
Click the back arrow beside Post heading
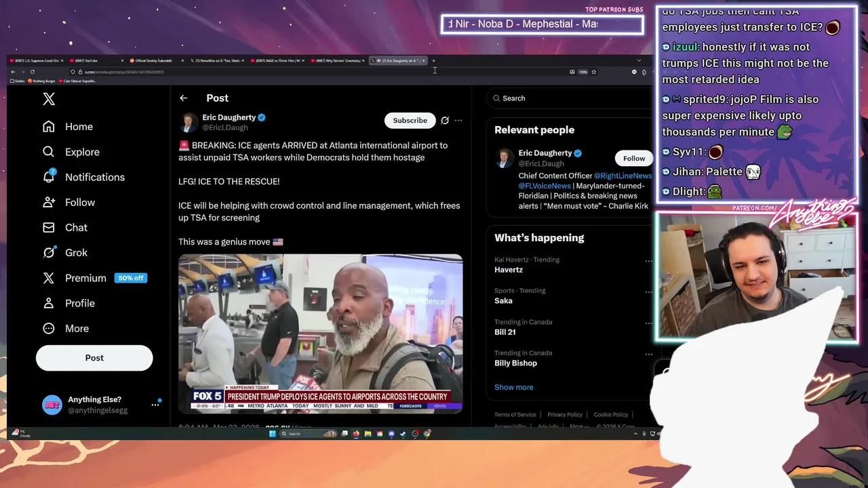pos(183,98)
